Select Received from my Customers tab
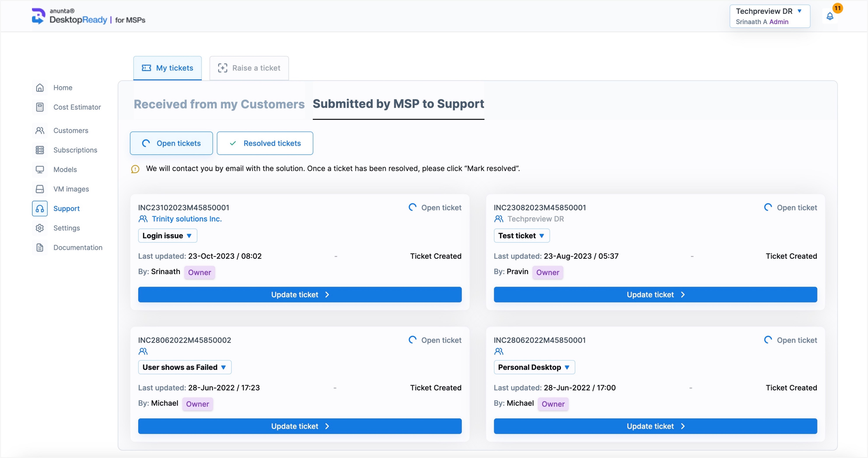868x458 pixels. [x=219, y=104]
